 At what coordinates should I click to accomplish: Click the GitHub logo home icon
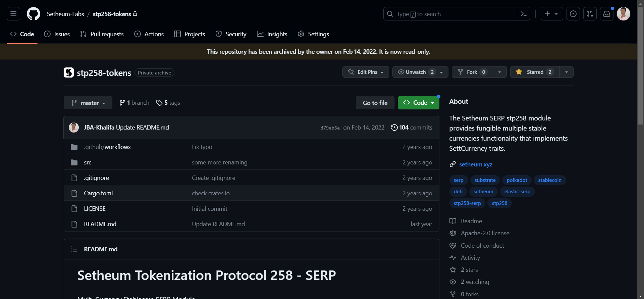click(x=34, y=14)
